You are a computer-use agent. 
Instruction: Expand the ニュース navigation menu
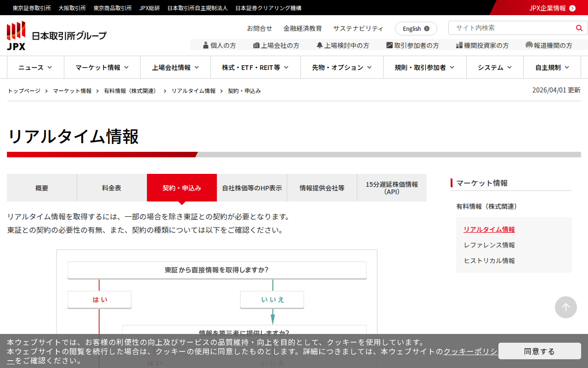point(35,68)
